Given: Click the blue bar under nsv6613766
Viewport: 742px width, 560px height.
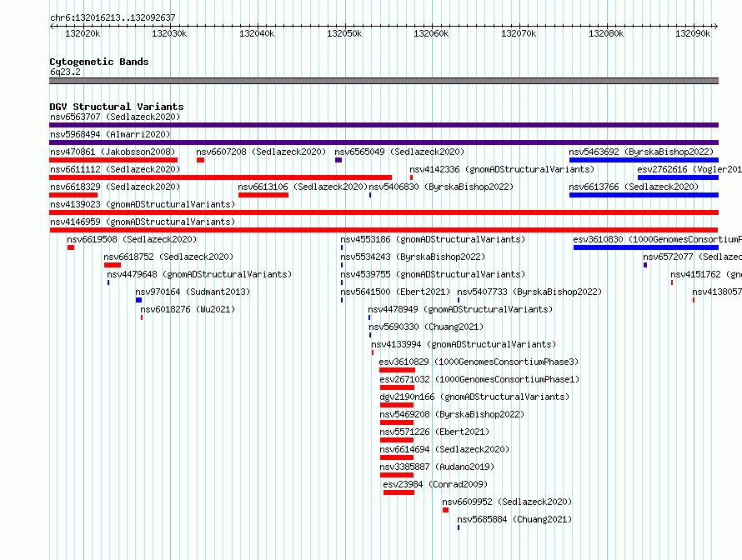Looking at the screenshot, I should tap(644, 195).
